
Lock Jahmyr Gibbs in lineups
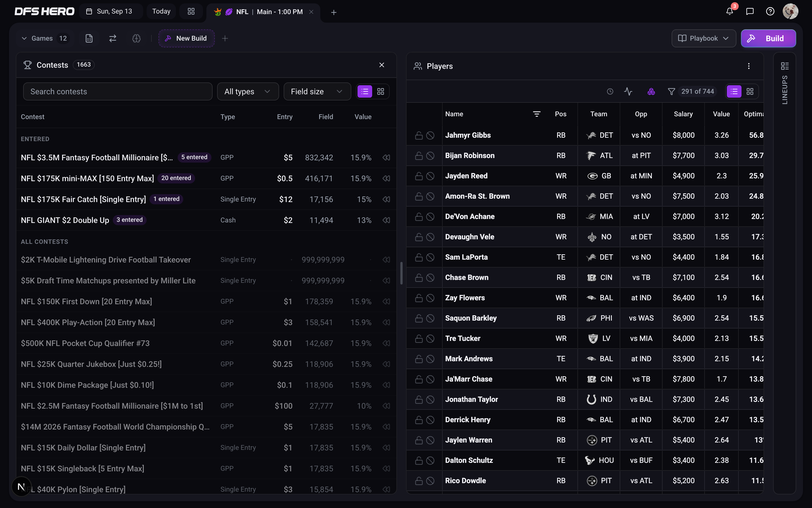419,135
